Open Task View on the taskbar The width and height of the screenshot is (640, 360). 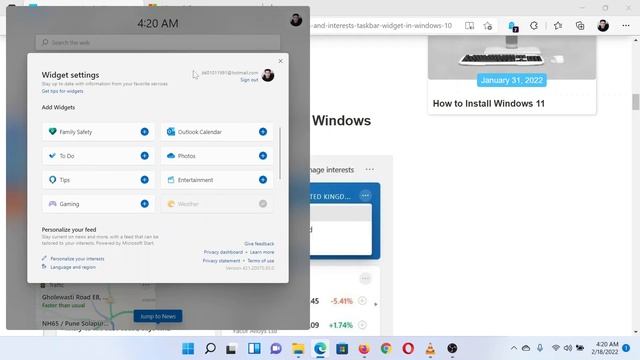[231, 349]
